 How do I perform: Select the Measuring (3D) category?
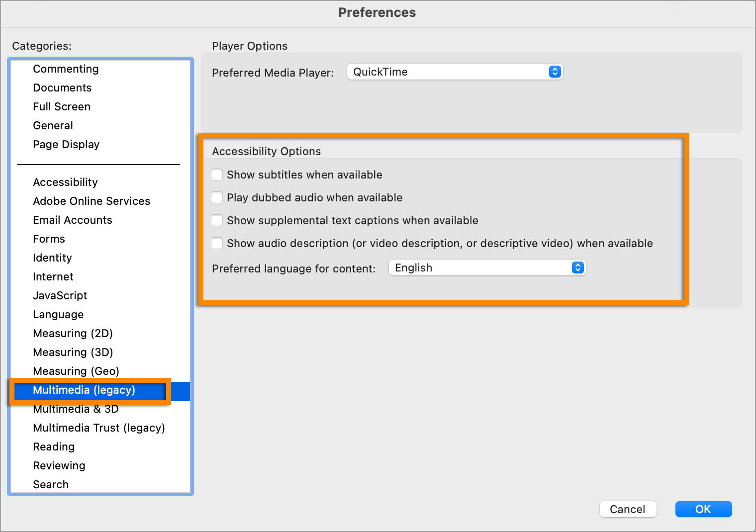click(x=73, y=353)
